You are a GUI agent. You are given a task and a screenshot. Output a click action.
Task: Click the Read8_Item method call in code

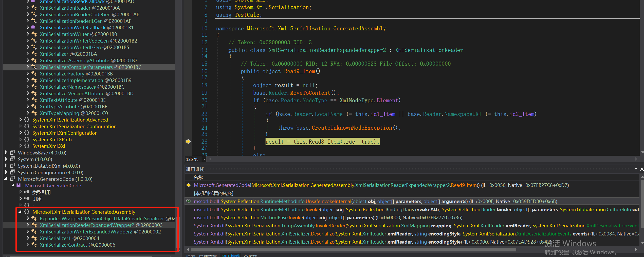point(324,142)
